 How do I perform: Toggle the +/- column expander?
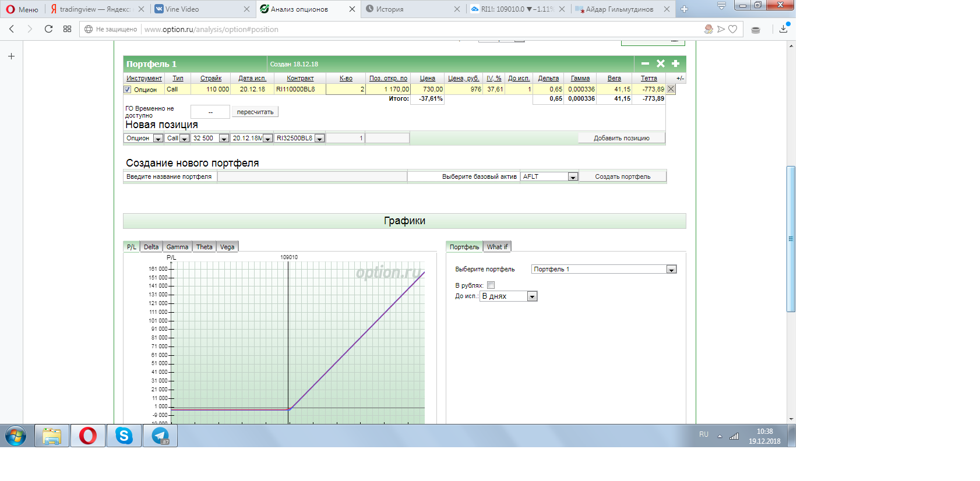[x=680, y=78]
